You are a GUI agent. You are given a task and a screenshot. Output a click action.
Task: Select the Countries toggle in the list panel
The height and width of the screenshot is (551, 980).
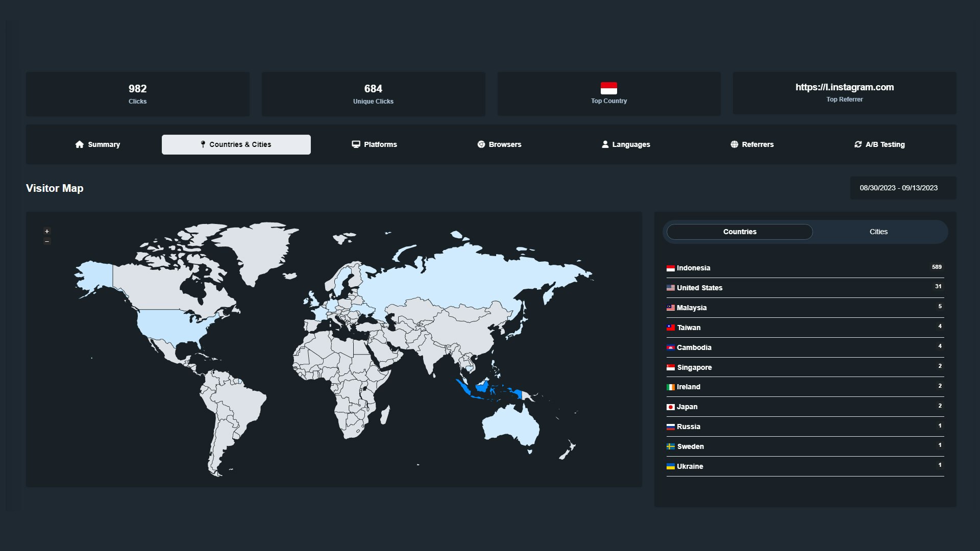740,232
